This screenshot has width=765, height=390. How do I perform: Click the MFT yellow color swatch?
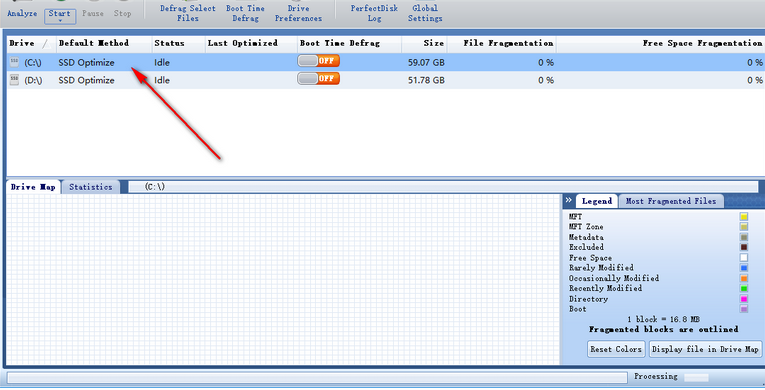744,217
